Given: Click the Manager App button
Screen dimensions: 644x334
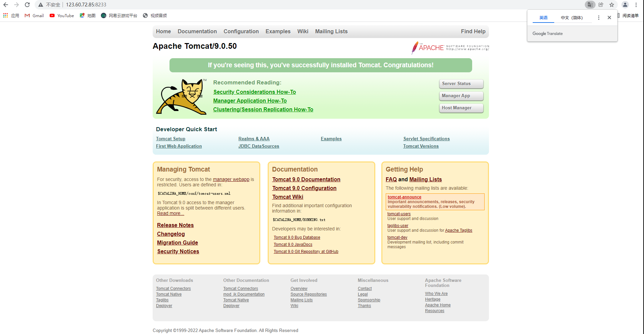Looking at the screenshot, I should 461,96.
